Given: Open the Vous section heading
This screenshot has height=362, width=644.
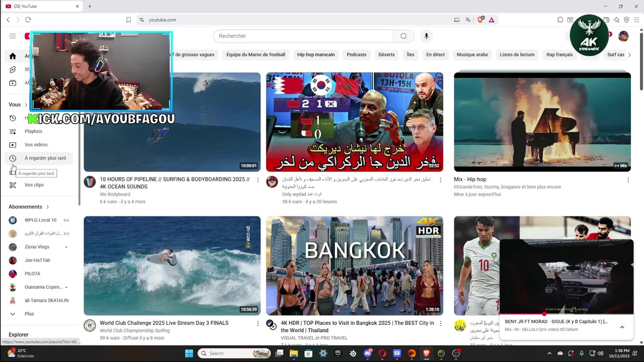Looking at the screenshot, I should [x=18, y=105].
